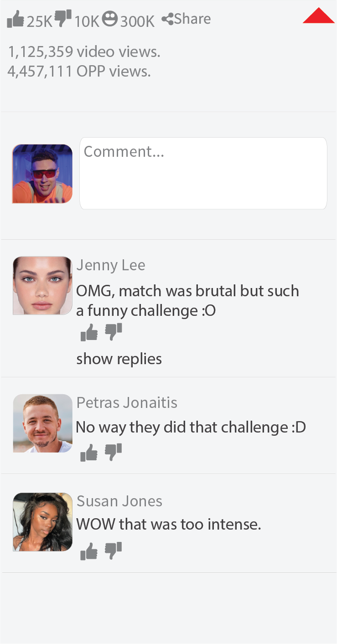Collapse panel with the red up arrow

[319, 15]
